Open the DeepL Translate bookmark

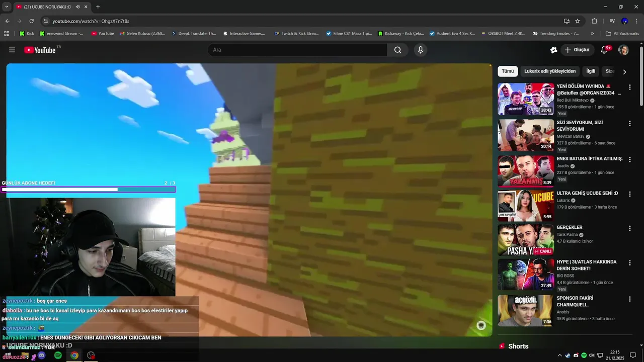[194, 33]
